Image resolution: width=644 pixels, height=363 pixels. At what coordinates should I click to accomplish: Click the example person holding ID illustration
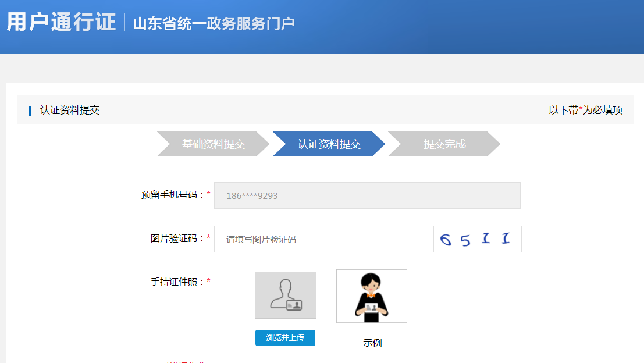pos(371,296)
